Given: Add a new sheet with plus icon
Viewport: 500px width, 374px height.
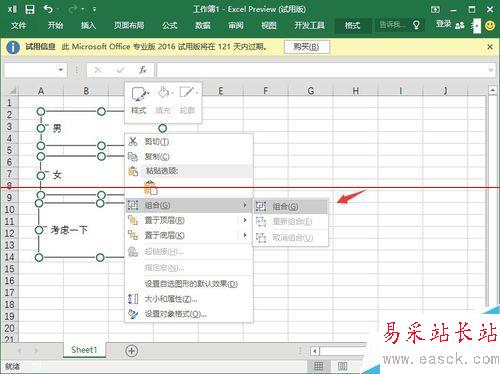Looking at the screenshot, I should [x=132, y=351].
